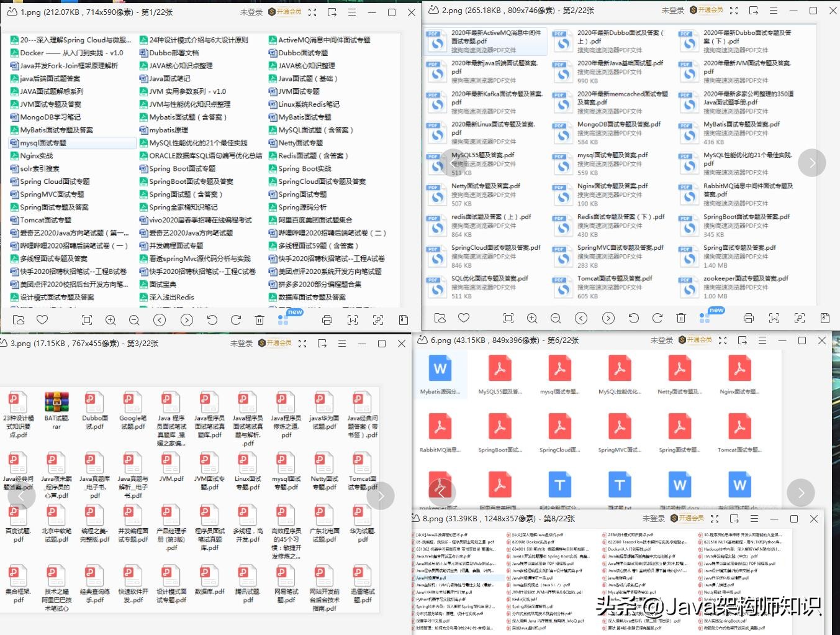Zoom out magnifier in 1.png window
The width and height of the screenshot is (840, 635).
tap(134, 320)
